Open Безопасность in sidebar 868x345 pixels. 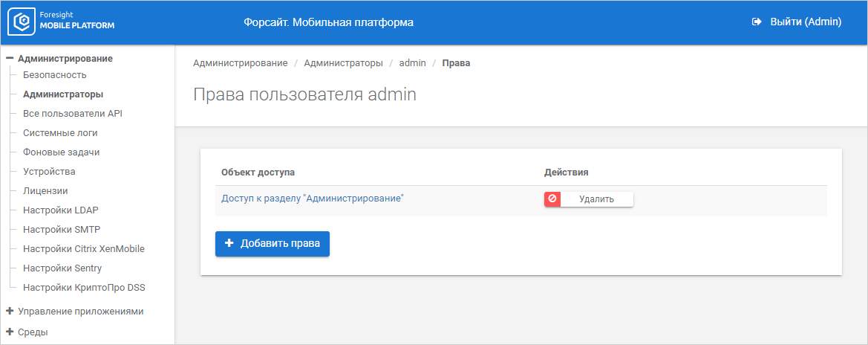point(55,75)
